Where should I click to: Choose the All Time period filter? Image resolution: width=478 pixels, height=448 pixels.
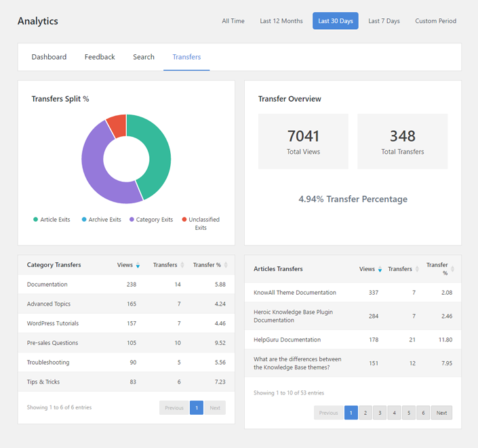click(233, 21)
